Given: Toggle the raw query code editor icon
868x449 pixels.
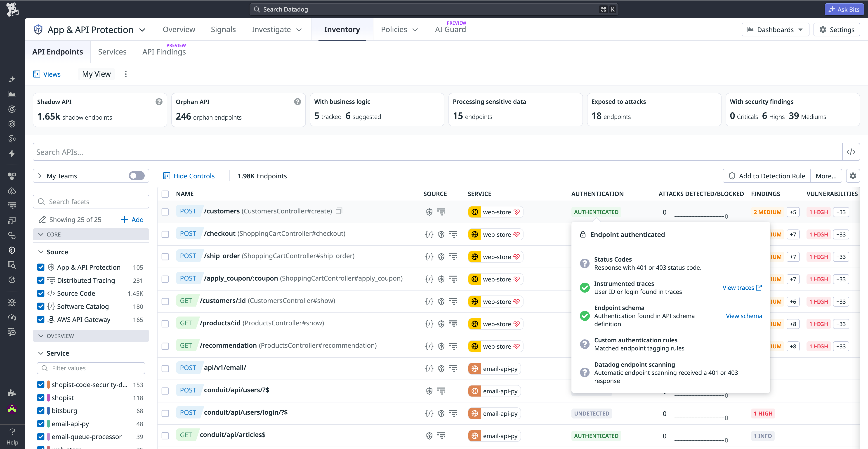Looking at the screenshot, I should (x=851, y=152).
